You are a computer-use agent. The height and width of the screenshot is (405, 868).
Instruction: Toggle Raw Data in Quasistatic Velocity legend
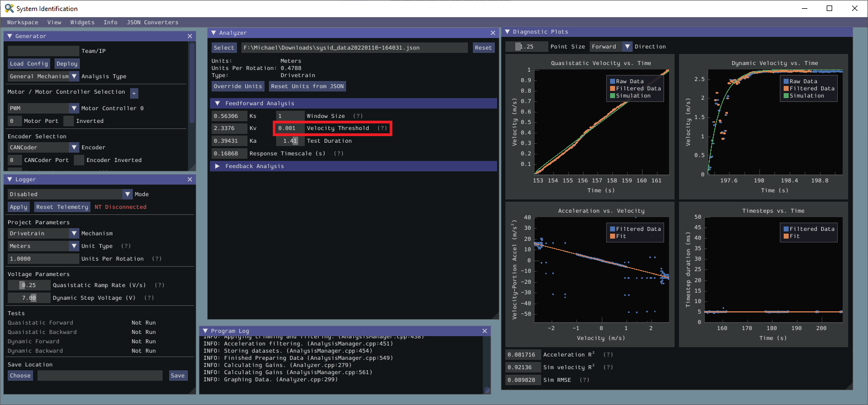627,82
